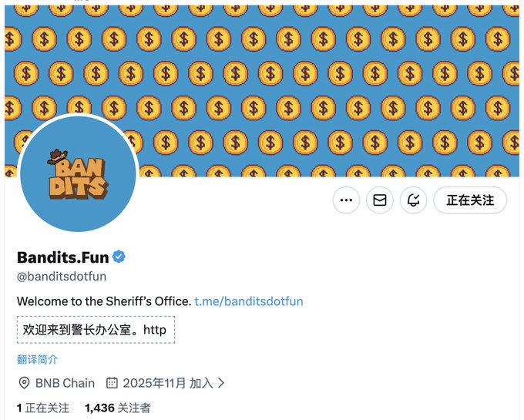Click the location pin icon
This screenshot has height=420, width=524.
point(24,383)
